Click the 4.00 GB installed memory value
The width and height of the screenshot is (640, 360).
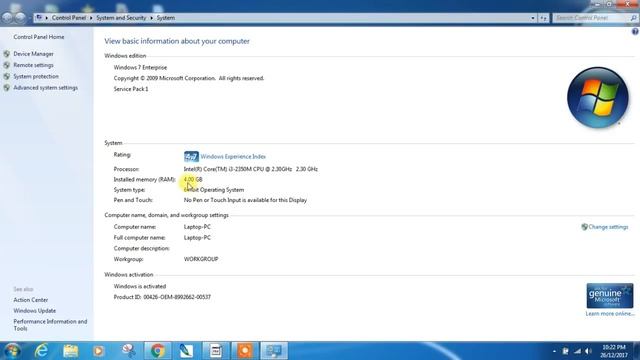193,179
